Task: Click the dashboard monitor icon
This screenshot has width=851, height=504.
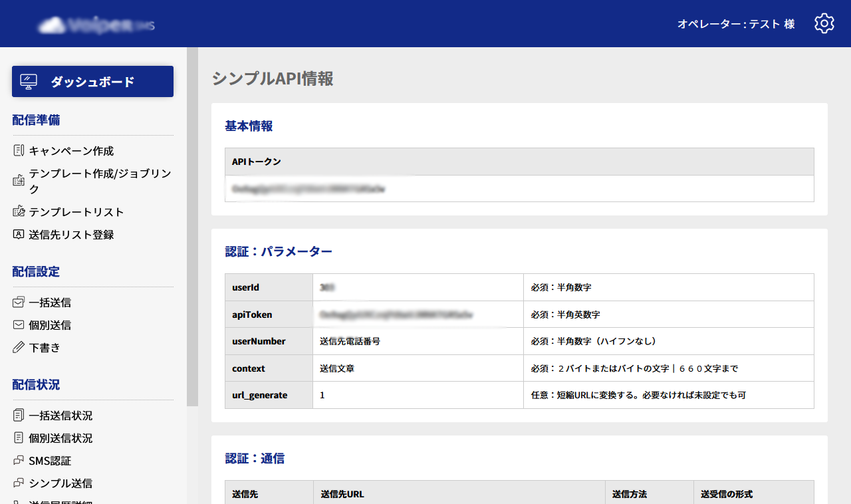Action: 29,82
